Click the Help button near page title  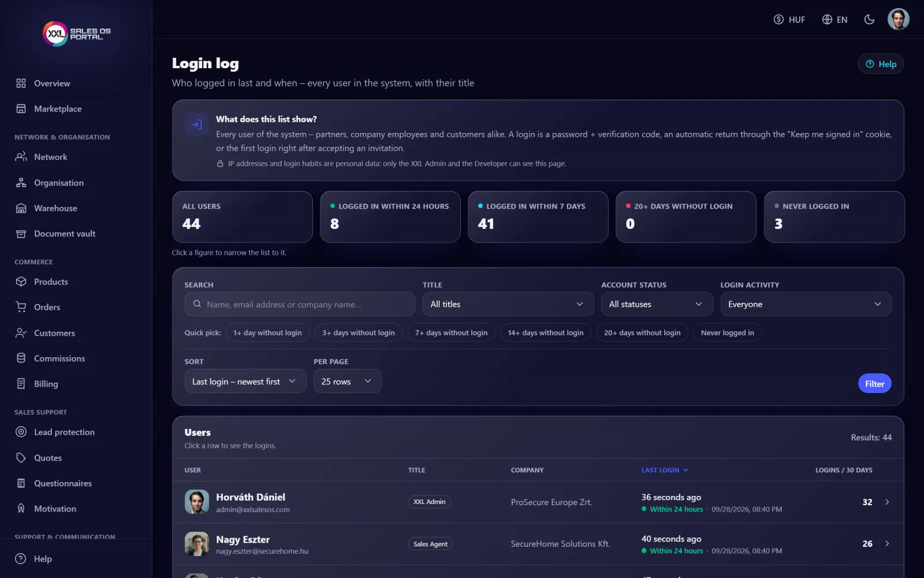[x=881, y=64]
